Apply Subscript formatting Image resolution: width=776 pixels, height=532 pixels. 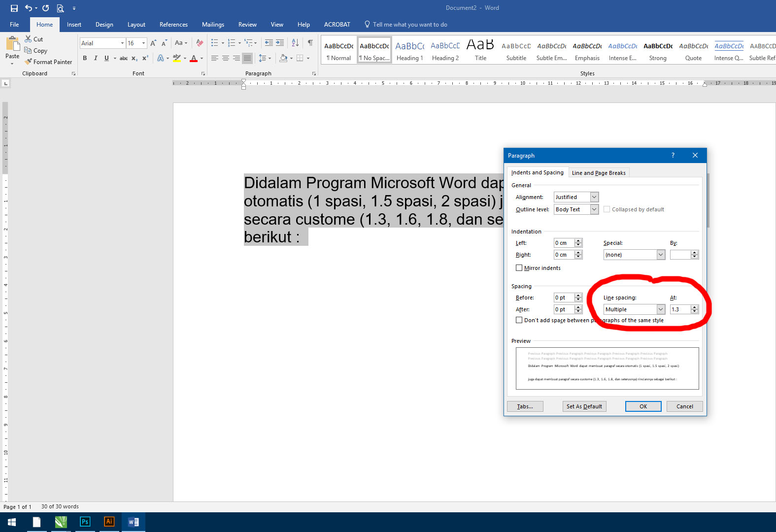[135, 58]
